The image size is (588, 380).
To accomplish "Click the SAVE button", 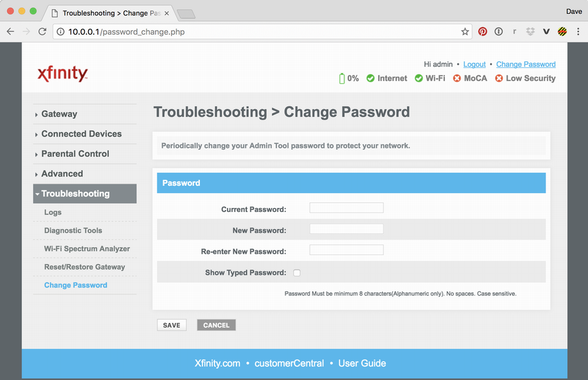I will (172, 325).
